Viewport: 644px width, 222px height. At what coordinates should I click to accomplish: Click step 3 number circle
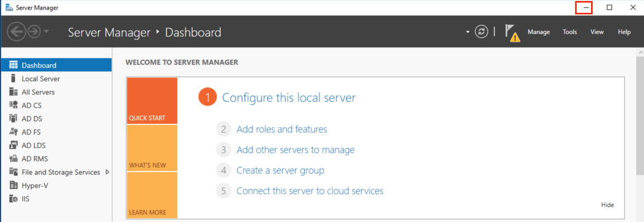pyautogui.click(x=224, y=150)
